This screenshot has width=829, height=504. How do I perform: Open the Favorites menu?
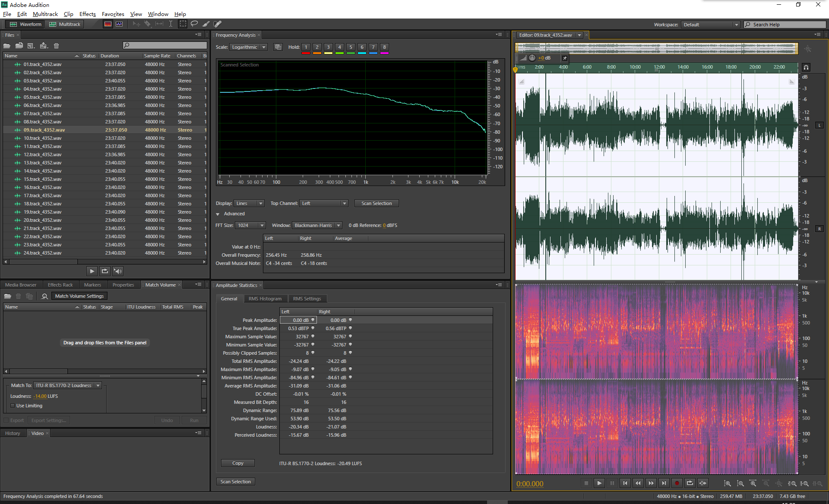coord(113,14)
